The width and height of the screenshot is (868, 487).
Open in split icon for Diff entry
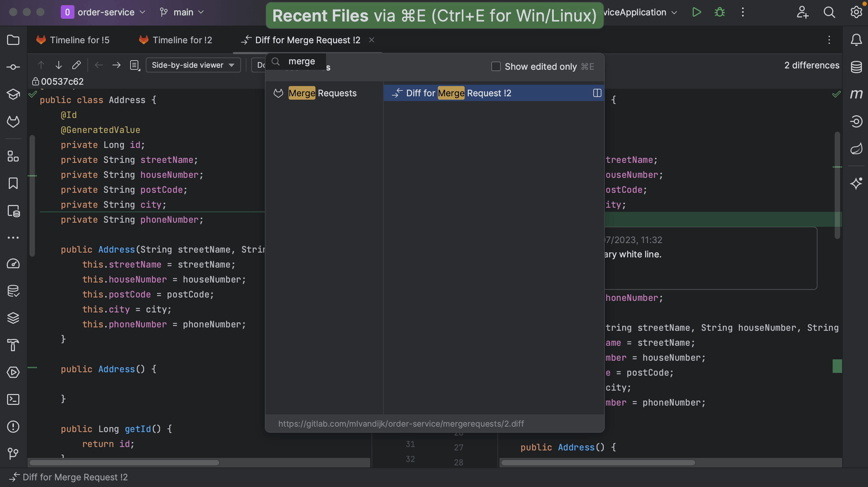tap(597, 93)
